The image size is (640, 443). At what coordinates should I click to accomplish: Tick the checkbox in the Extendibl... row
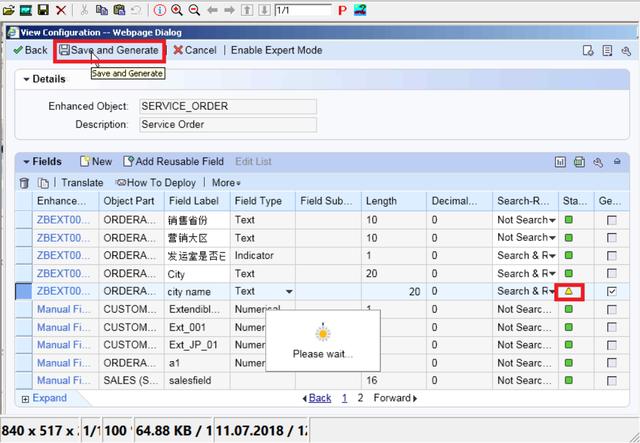(611, 309)
